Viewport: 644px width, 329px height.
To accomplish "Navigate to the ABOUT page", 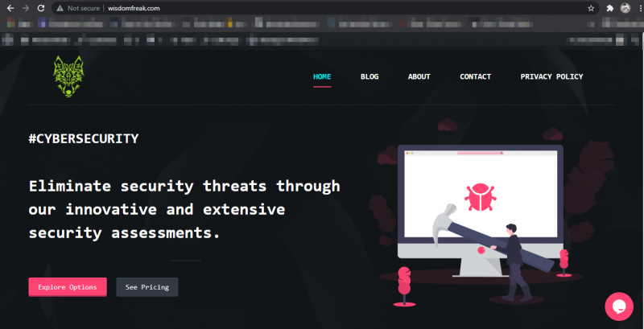I will click(x=419, y=77).
